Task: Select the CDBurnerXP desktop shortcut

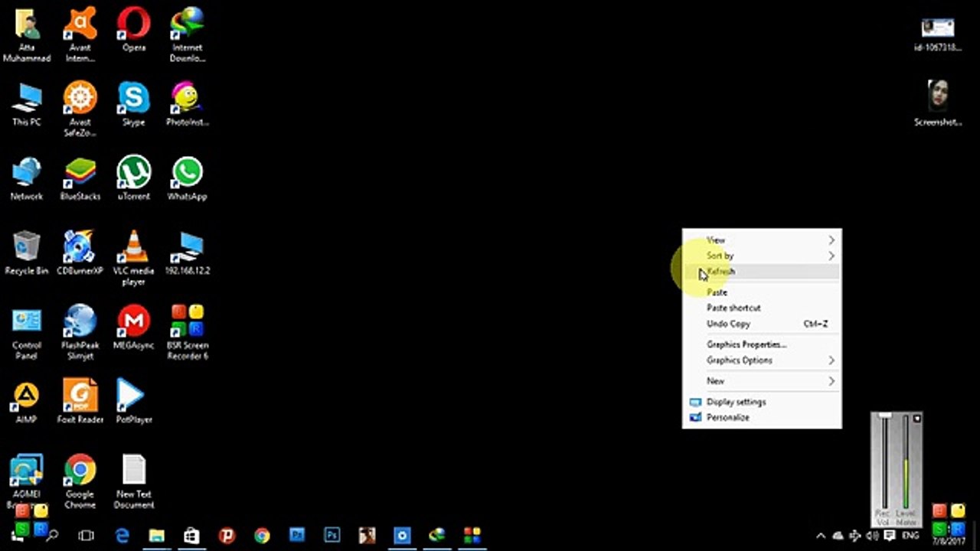Action: (80, 253)
